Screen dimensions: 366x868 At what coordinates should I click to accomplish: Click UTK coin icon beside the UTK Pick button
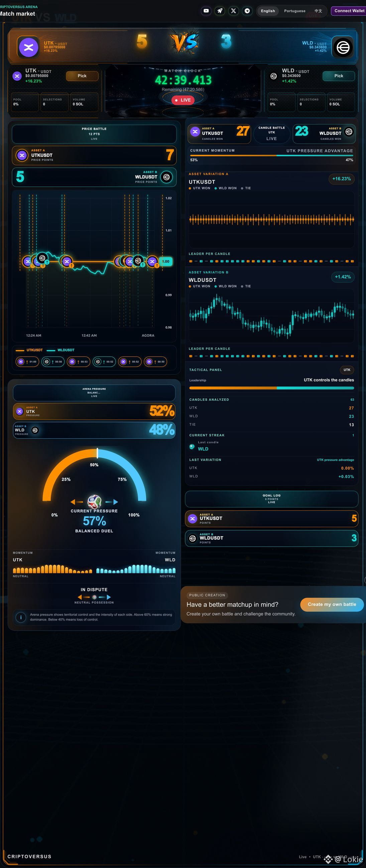pyautogui.click(x=17, y=76)
